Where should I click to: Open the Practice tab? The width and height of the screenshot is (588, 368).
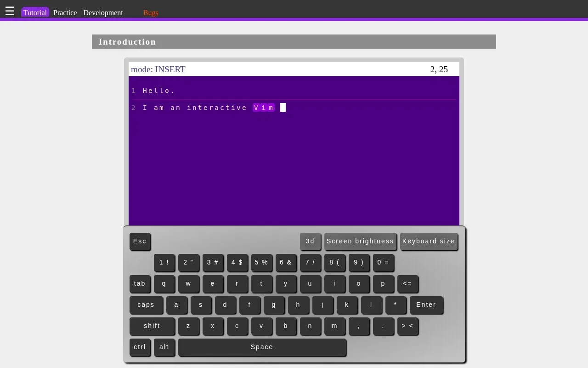(x=65, y=12)
